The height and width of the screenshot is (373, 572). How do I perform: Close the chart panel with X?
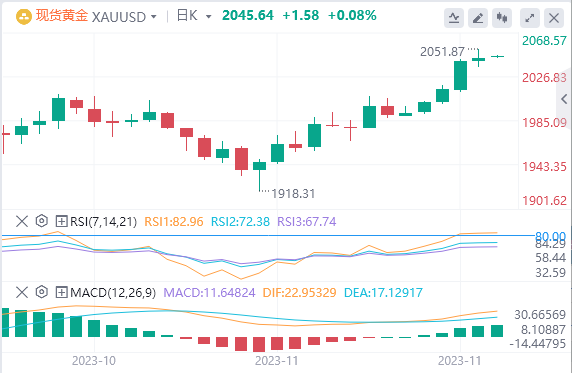554,18
